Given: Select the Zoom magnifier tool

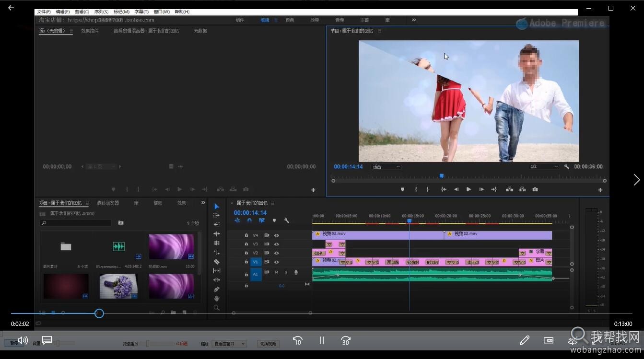Looking at the screenshot, I should click(217, 308).
